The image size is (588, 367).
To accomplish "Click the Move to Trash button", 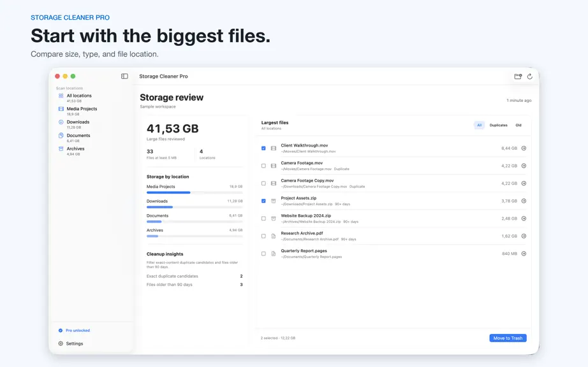I will click(x=508, y=338).
